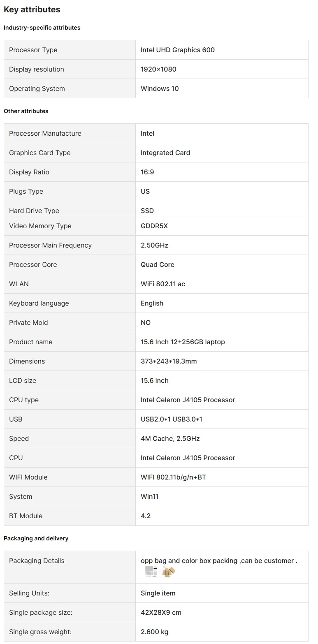
Task: Click the 42X28X9 cm package size
Action: [x=161, y=612]
